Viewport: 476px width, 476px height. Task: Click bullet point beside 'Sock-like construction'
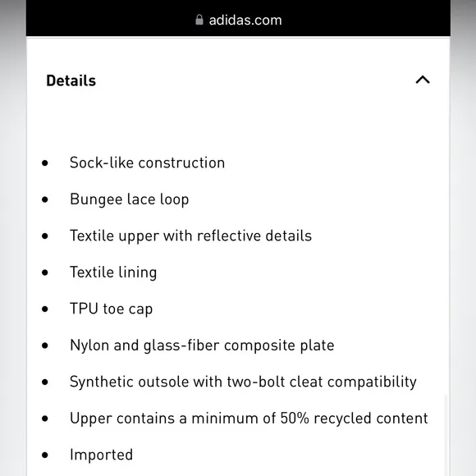point(45,163)
